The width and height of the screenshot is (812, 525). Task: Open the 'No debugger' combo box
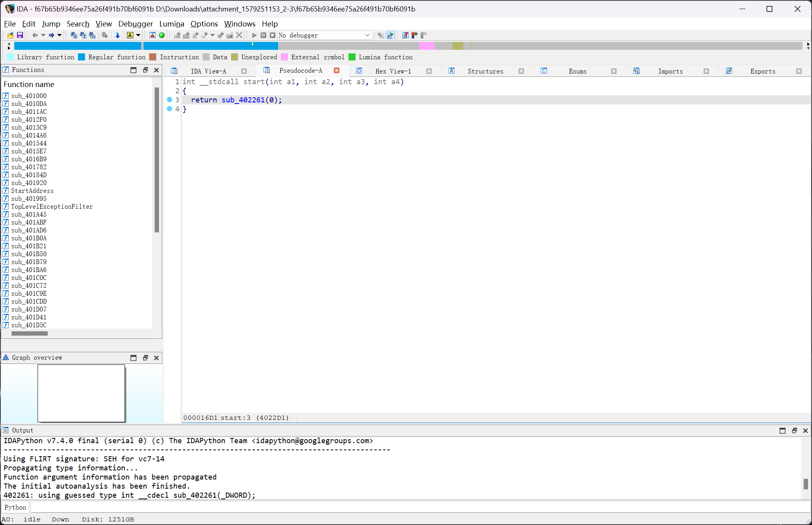point(325,35)
